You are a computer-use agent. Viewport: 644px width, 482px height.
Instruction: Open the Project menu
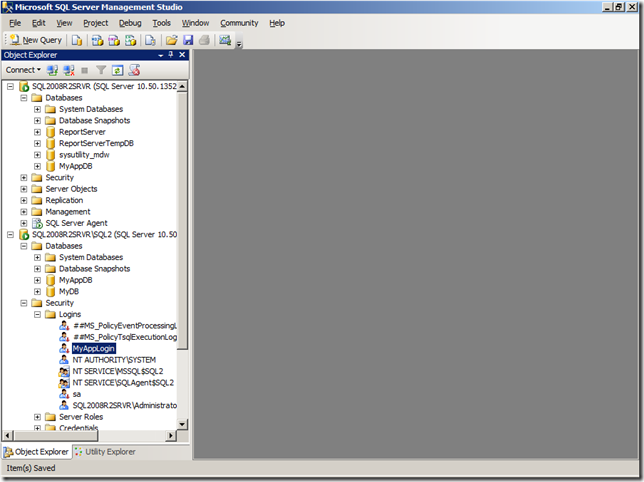pos(96,23)
